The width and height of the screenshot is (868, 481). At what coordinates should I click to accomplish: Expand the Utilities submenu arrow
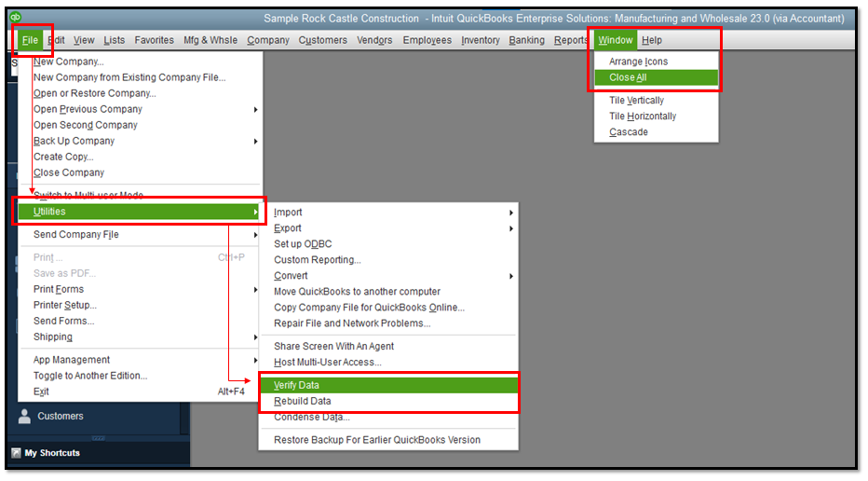coord(255,212)
